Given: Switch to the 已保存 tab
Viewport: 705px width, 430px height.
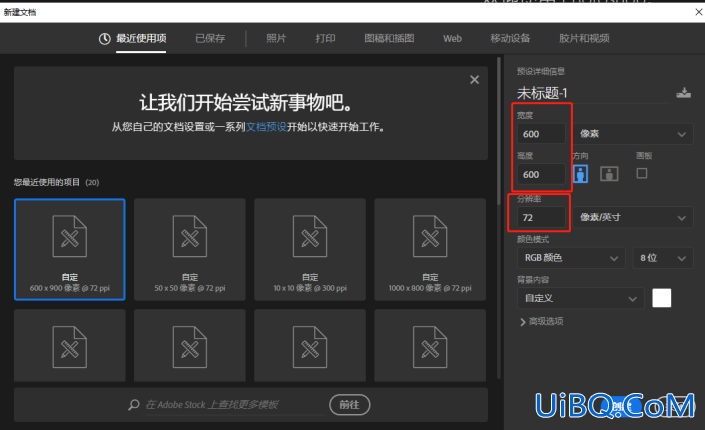Looking at the screenshot, I should point(210,39).
